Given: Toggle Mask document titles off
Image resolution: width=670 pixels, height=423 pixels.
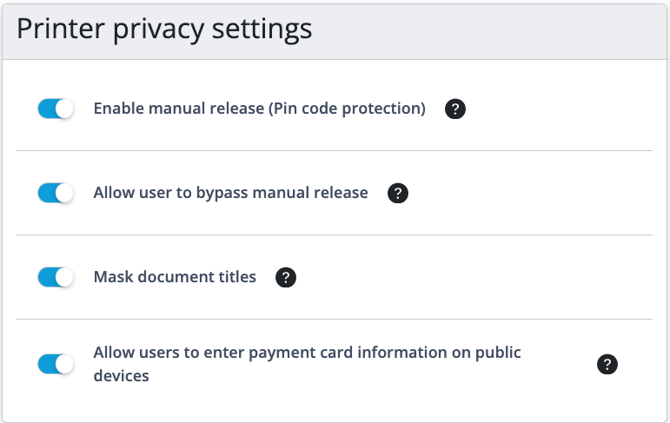Looking at the screenshot, I should point(55,277).
